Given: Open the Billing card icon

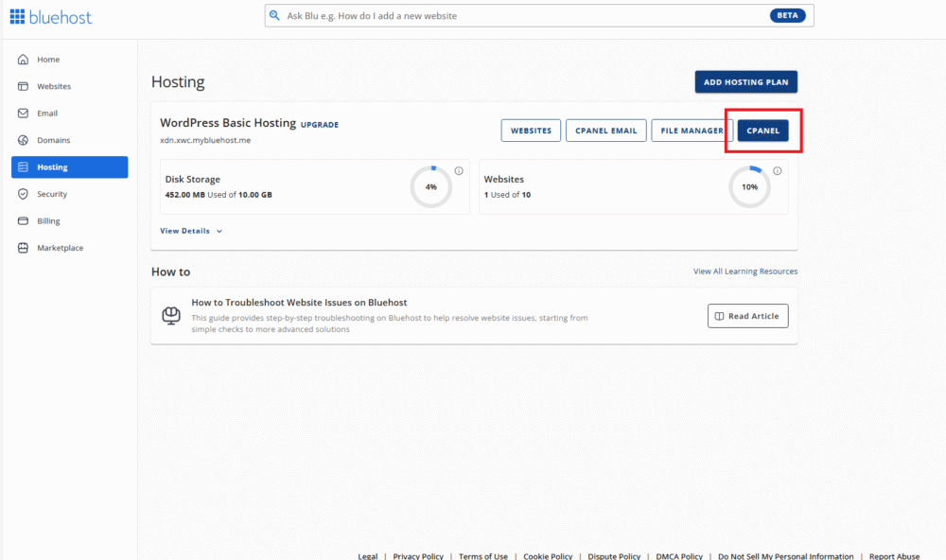Looking at the screenshot, I should (22, 220).
